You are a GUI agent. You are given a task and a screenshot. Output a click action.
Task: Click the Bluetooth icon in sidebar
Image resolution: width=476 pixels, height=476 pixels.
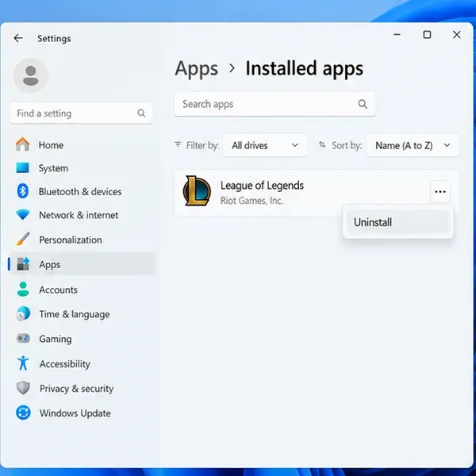click(22, 191)
